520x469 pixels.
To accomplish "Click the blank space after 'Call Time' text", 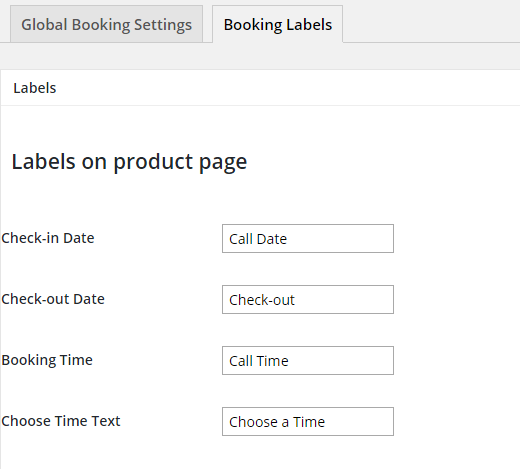I will [x=340, y=360].
